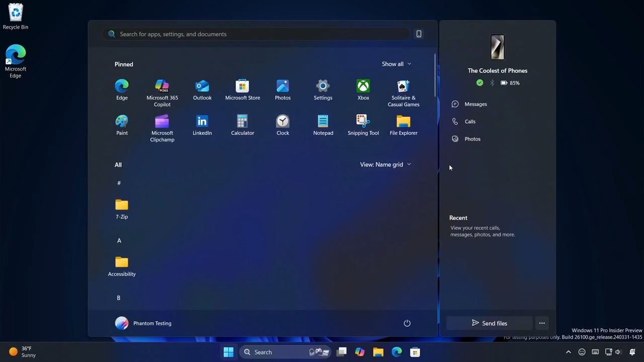Open the notification bell in the tray
The height and width of the screenshot is (362, 644).
[632, 352]
